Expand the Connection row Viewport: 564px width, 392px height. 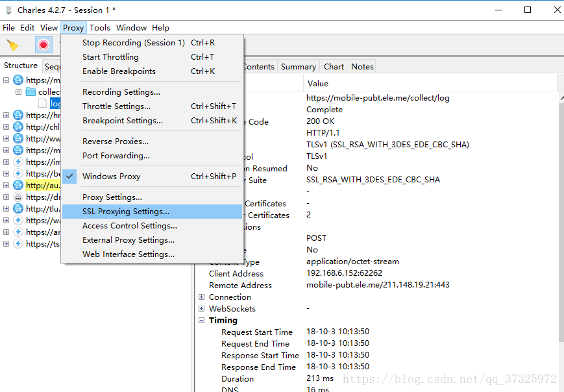tap(201, 297)
